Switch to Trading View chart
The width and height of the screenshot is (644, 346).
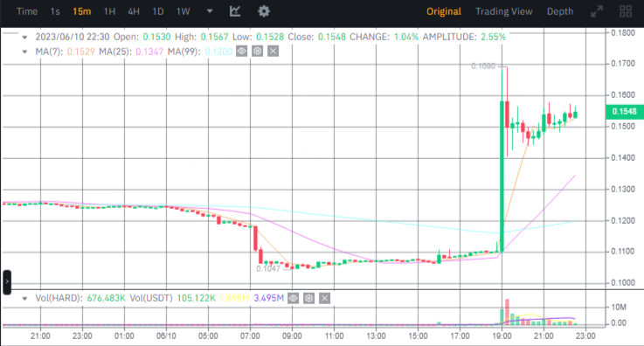(504, 11)
